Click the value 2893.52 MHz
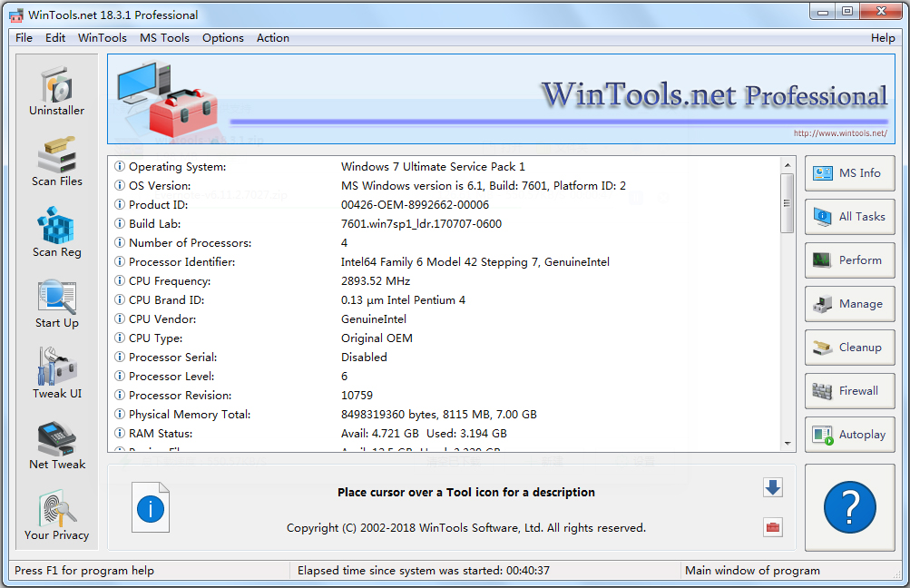910x588 pixels. 376,281
